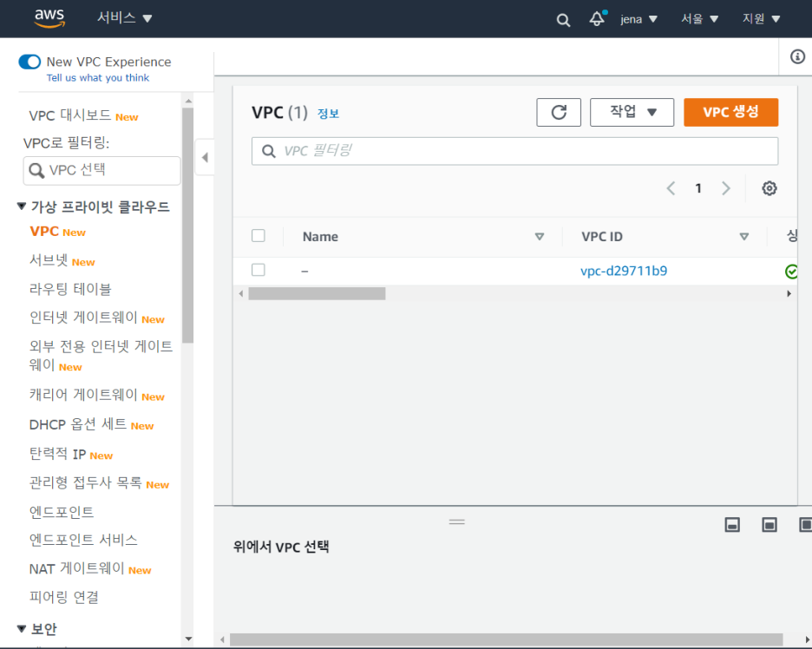Click the VPC 생성 button
Image resolution: width=812 pixels, height=649 pixels.
click(730, 113)
